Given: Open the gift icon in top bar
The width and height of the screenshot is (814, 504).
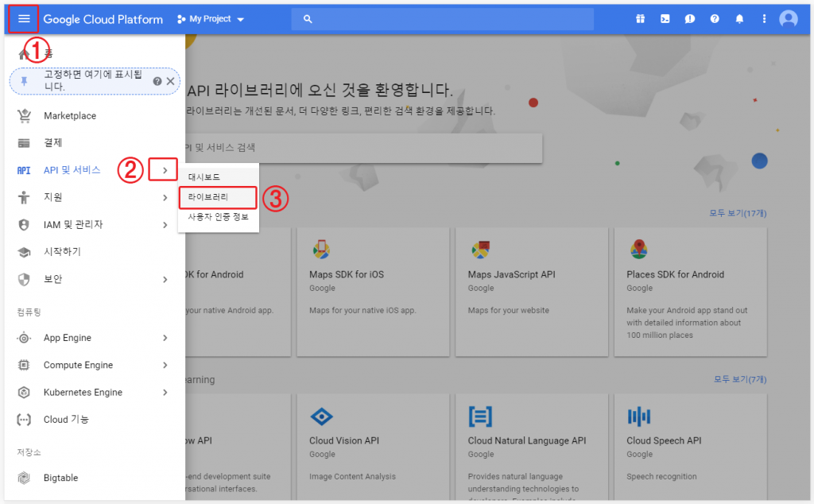Looking at the screenshot, I should tap(640, 19).
